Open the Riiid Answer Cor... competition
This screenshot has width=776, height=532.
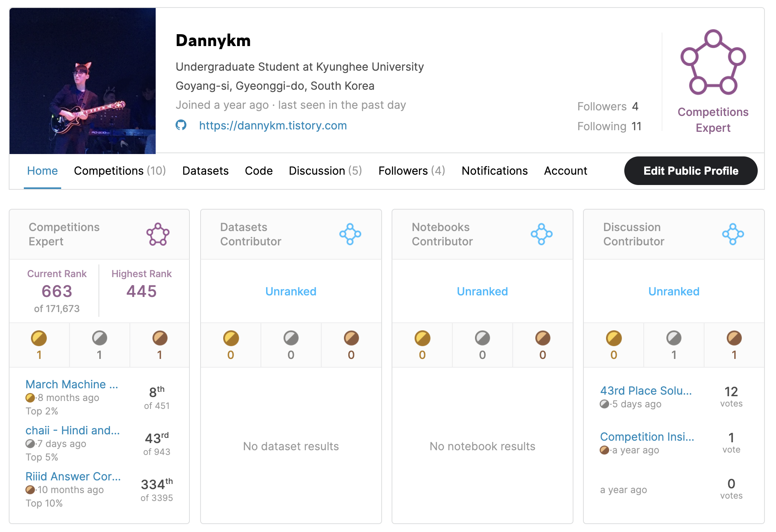click(73, 476)
